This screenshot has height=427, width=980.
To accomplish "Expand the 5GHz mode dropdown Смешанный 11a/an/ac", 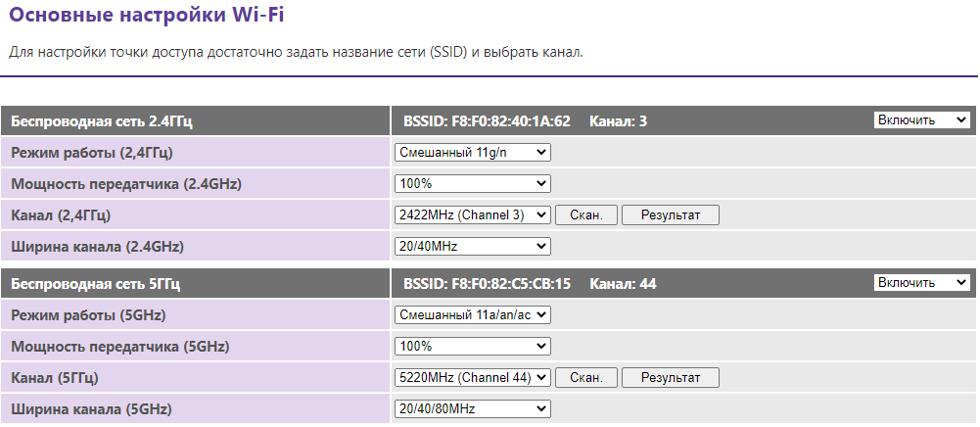I will [473, 314].
